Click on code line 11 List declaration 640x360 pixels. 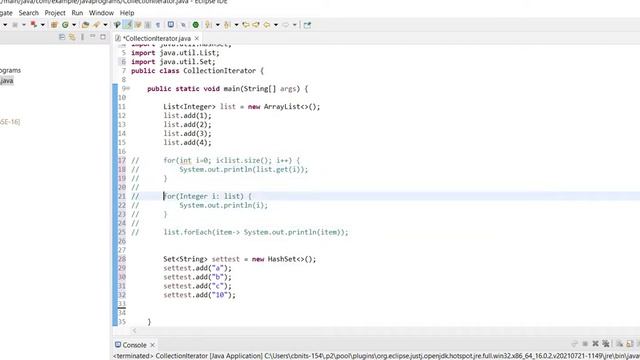(x=242, y=107)
